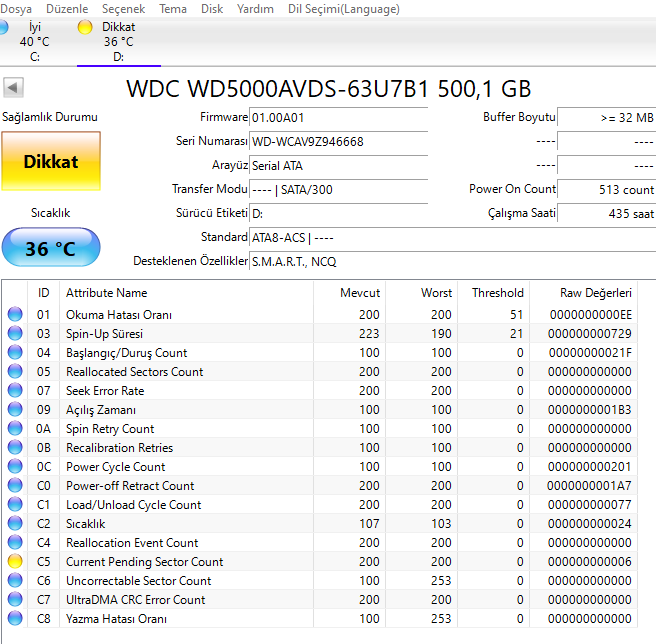Click the blue status icon for Uncorrectable Sector Count

(15, 580)
